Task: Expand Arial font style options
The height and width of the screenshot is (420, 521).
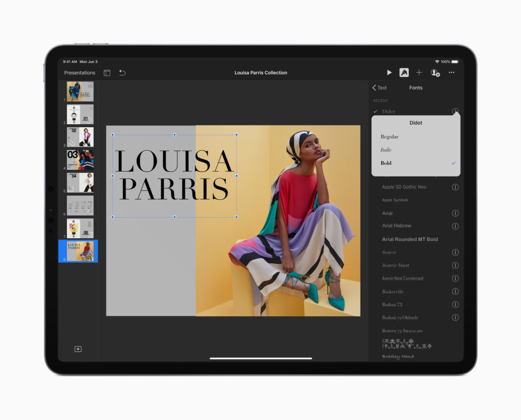Action: coord(456,213)
